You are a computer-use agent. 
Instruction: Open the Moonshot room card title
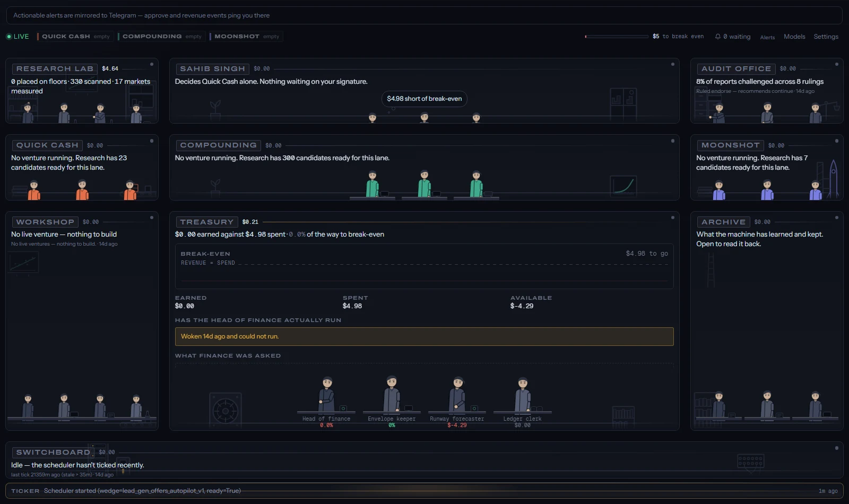(731, 145)
